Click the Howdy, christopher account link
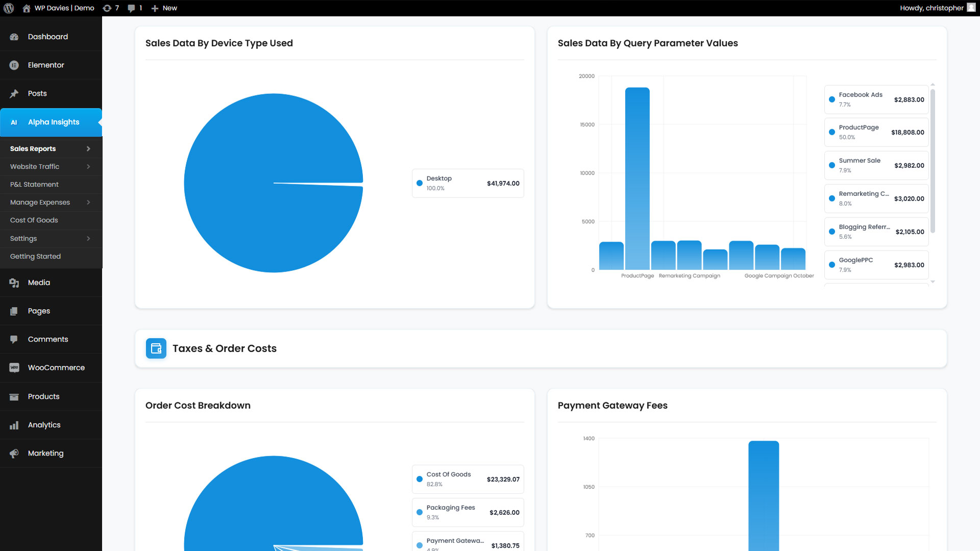 click(932, 8)
